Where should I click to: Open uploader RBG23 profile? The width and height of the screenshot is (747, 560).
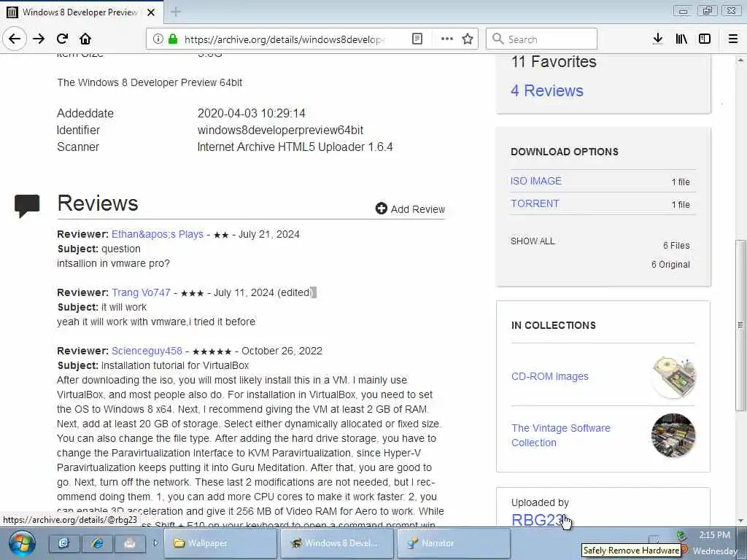pyautogui.click(x=538, y=519)
